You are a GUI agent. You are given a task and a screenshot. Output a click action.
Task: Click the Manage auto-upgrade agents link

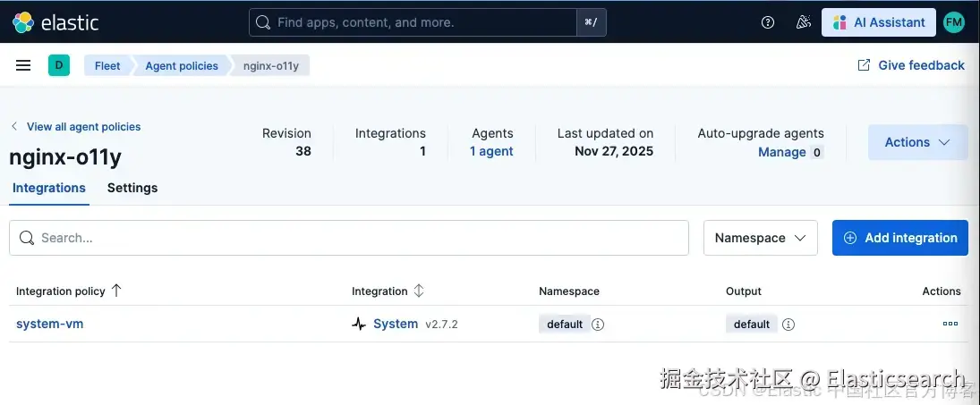coord(781,152)
